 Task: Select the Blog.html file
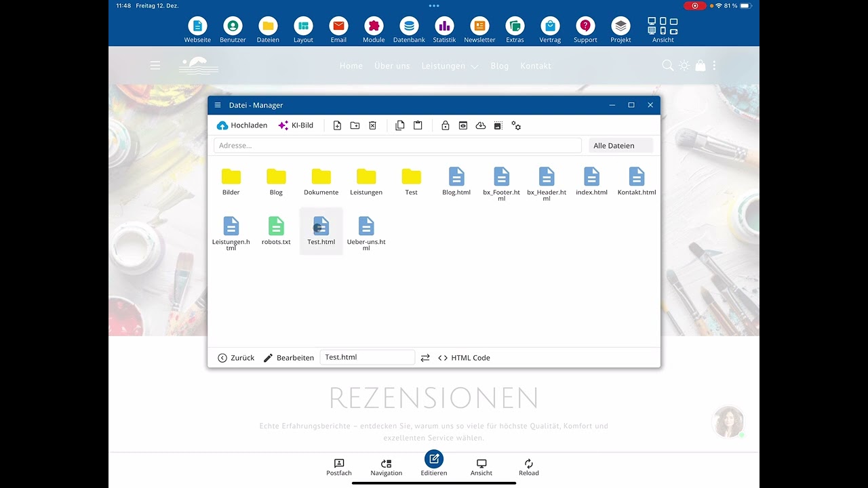click(x=456, y=182)
